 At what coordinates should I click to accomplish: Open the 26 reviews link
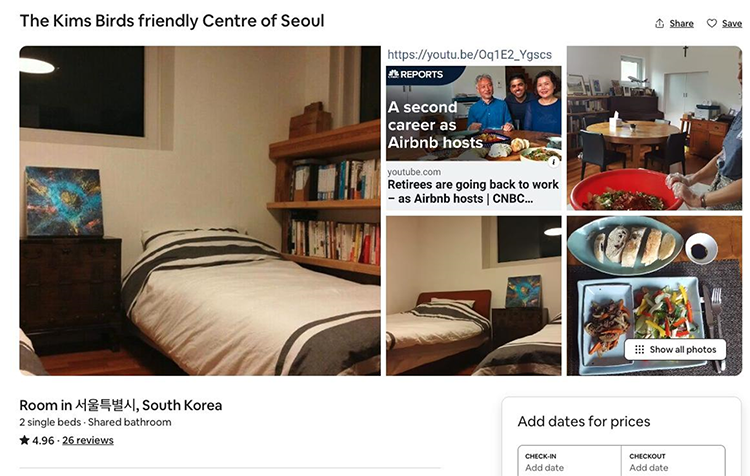(88, 440)
